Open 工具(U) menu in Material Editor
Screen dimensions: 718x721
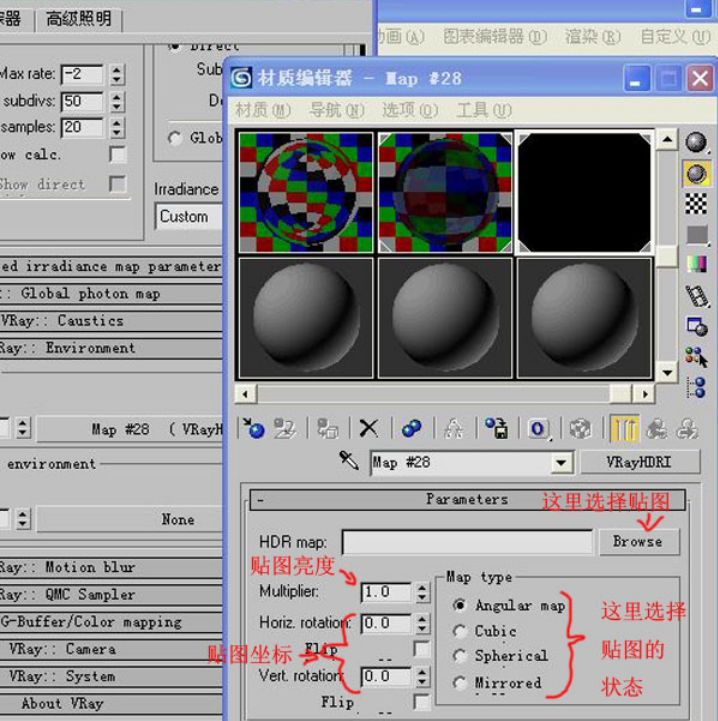484,110
